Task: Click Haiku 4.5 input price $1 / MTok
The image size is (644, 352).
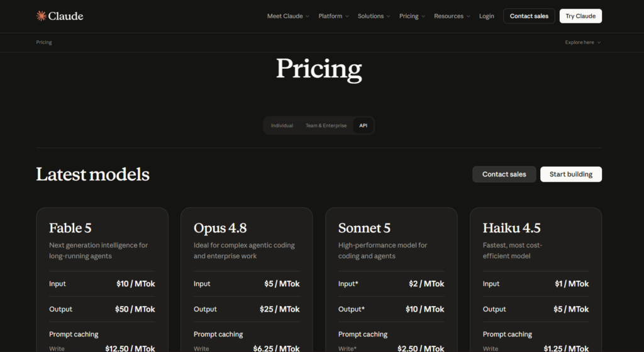Action: tap(572, 284)
